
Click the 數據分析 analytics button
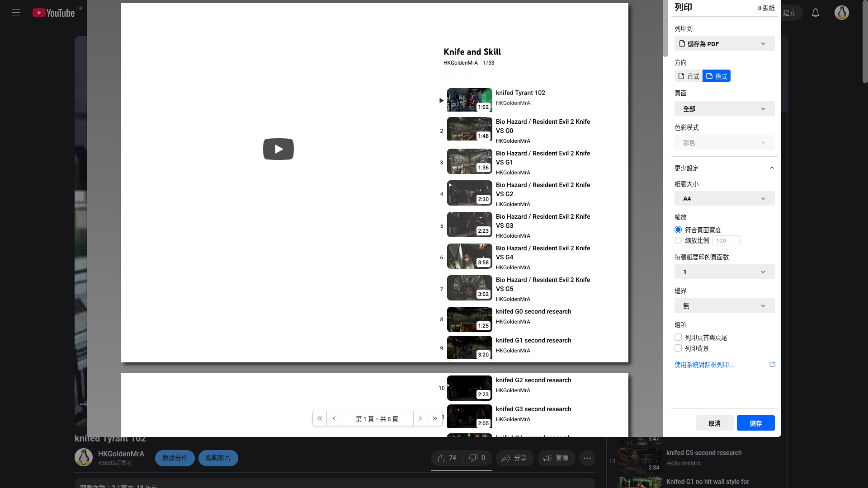175,458
